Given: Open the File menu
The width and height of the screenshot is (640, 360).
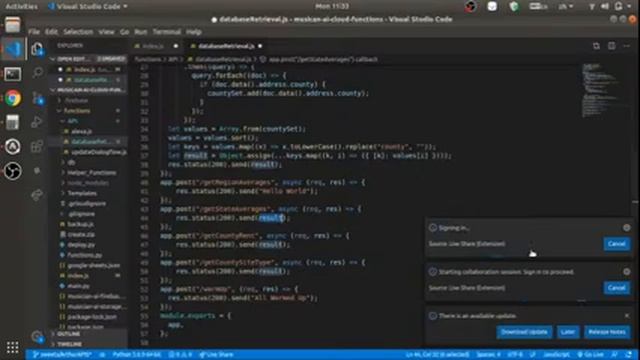Looking at the screenshot, I should [x=34, y=32].
